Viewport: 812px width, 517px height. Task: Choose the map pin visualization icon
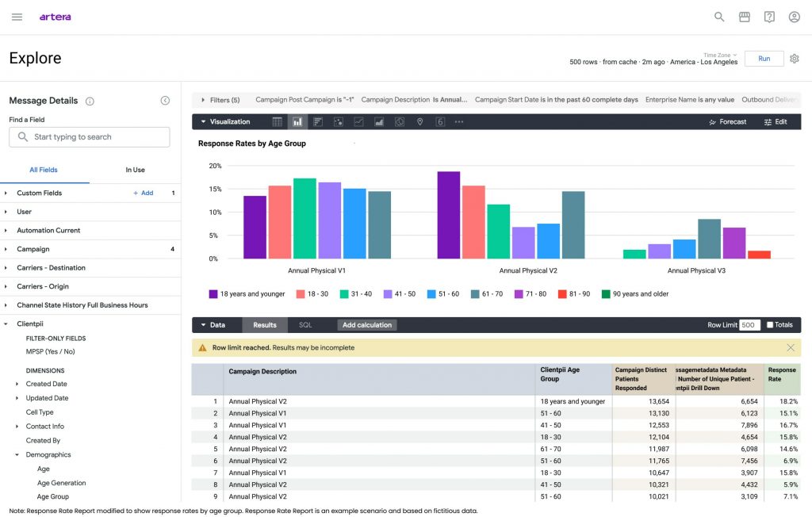pos(420,122)
